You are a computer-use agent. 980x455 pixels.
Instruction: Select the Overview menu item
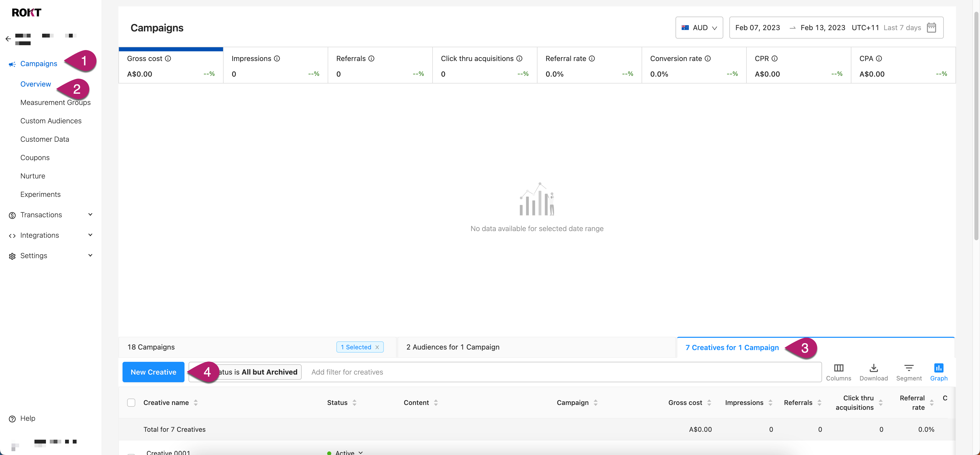point(35,84)
